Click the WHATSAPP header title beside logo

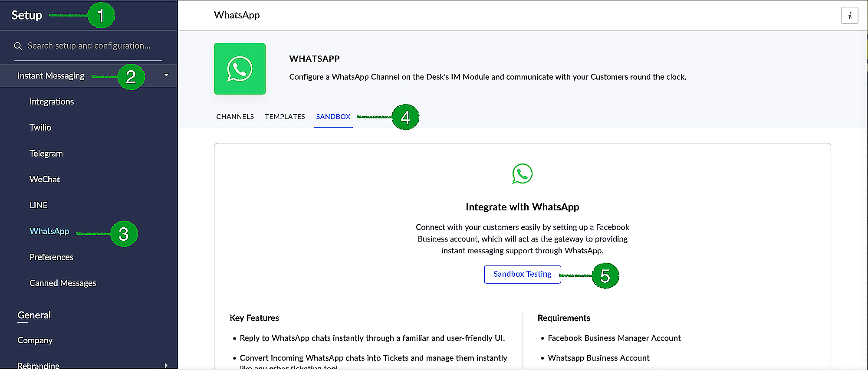pyautogui.click(x=315, y=59)
